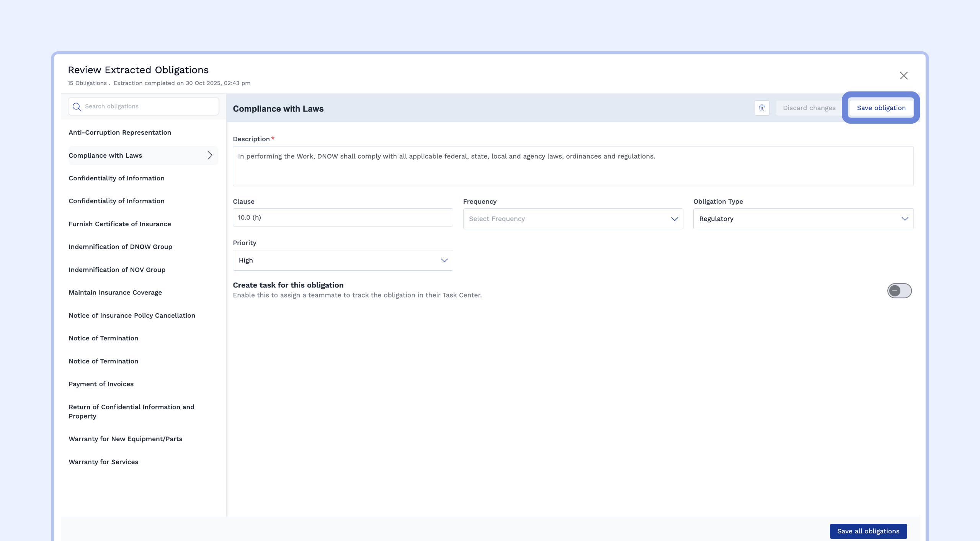The height and width of the screenshot is (541, 980).
Task: Click the search magnifier icon
Action: click(x=77, y=107)
